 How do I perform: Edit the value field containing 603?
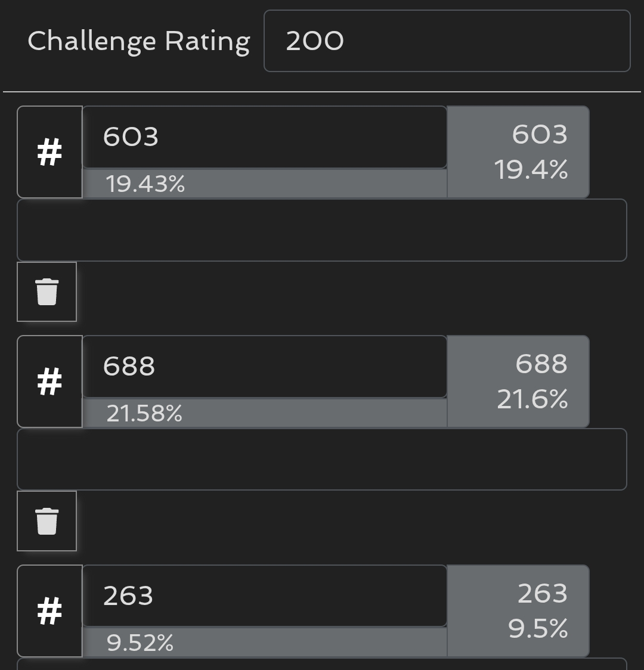264,137
